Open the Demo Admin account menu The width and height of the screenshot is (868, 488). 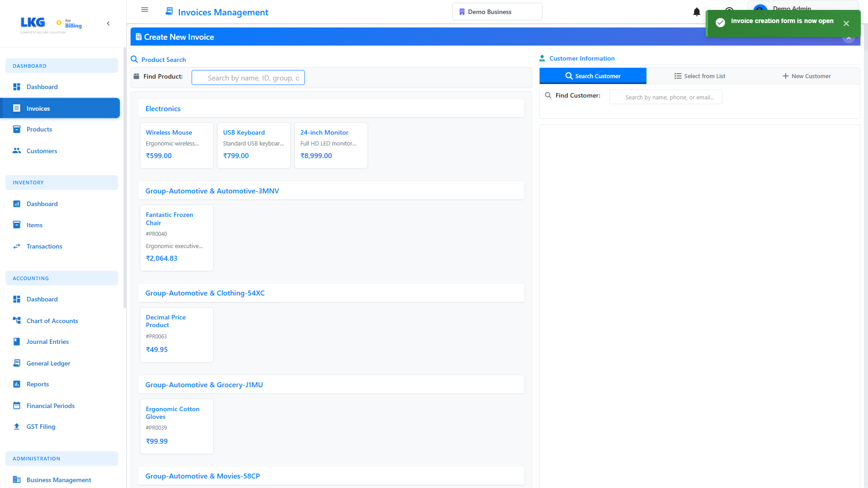click(x=791, y=9)
